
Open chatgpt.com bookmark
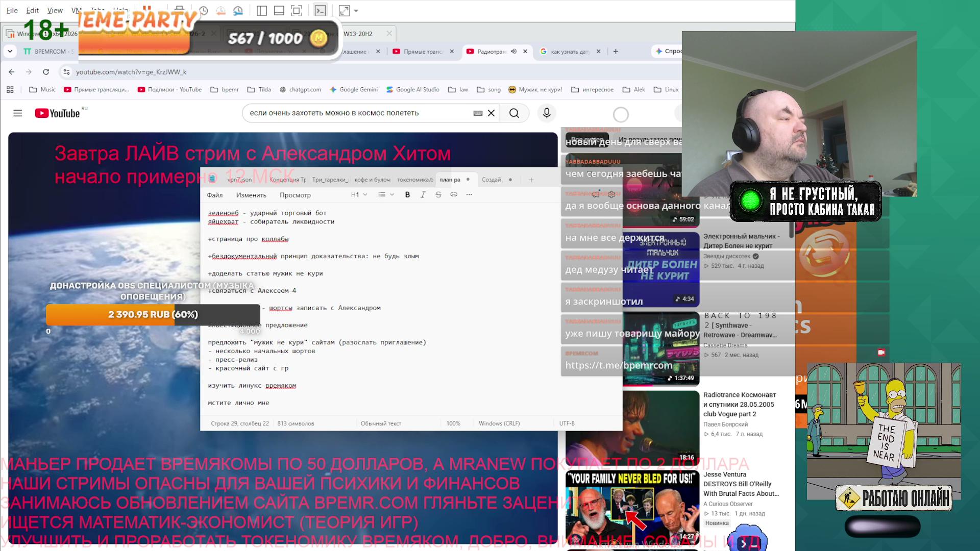pyautogui.click(x=300, y=90)
